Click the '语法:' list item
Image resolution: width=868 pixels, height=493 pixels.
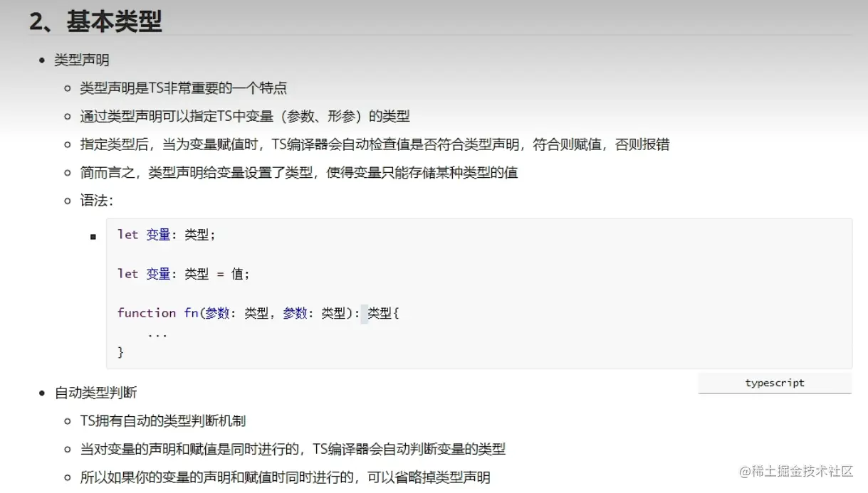click(x=97, y=201)
